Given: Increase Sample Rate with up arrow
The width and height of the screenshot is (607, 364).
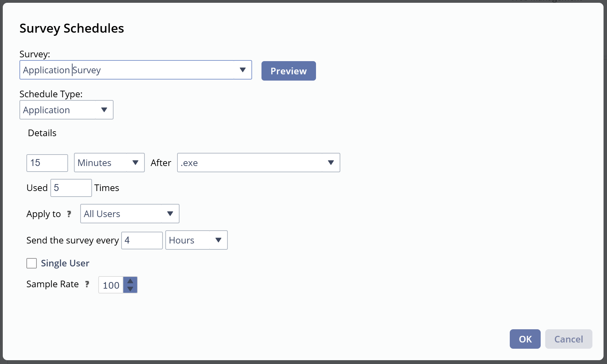Looking at the screenshot, I should click(130, 281).
